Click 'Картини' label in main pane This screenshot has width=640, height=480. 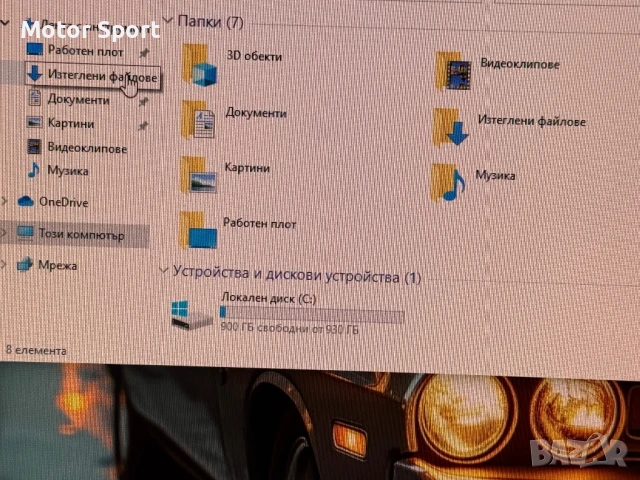(x=247, y=167)
